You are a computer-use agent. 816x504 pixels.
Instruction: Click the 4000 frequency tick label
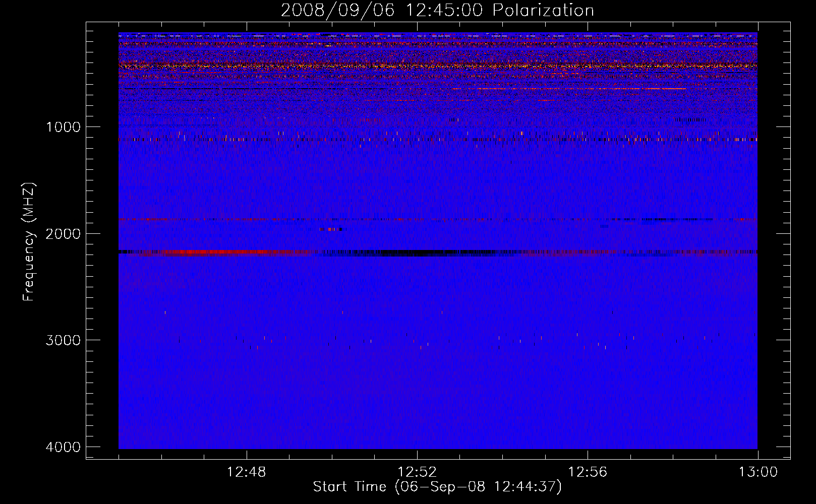(x=63, y=447)
